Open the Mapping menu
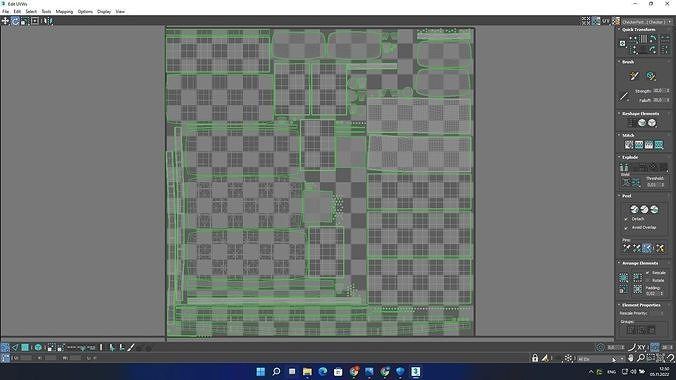Screen dimensions: 676x380 64,12
